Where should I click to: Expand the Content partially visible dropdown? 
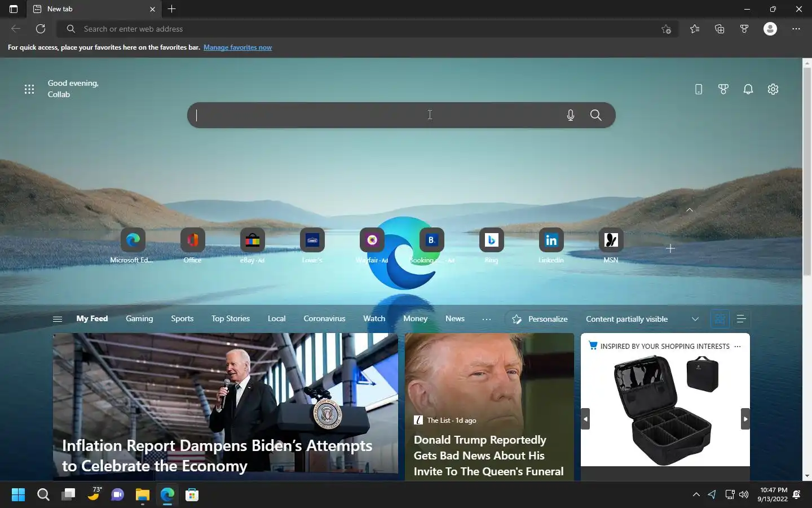coord(642,319)
